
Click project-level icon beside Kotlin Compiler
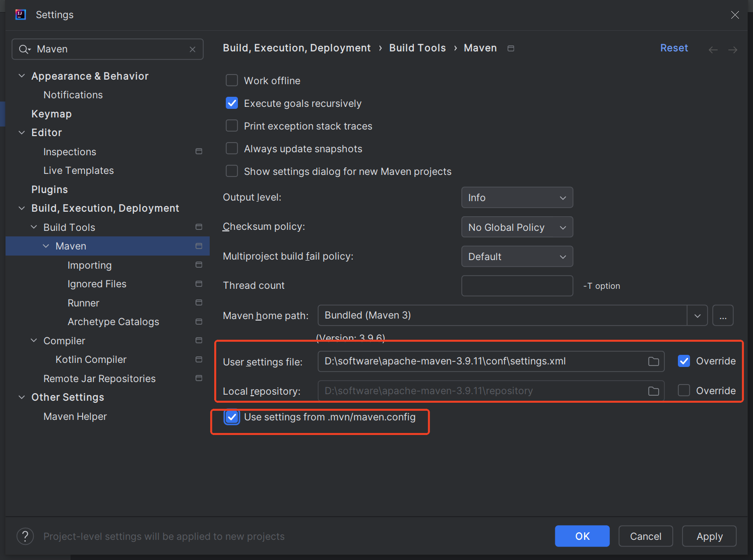199,359
